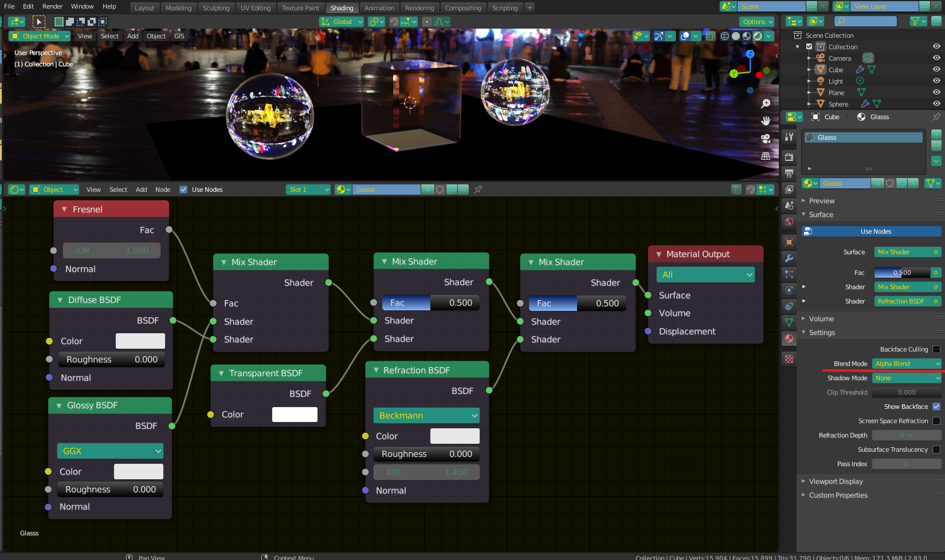Hide the Cube using its eye icon
945x560 pixels.
(936, 69)
